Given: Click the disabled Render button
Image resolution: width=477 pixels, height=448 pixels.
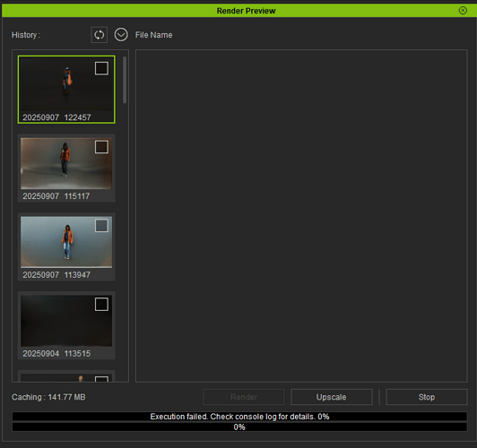Looking at the screenshot, I should pos(244,397).
